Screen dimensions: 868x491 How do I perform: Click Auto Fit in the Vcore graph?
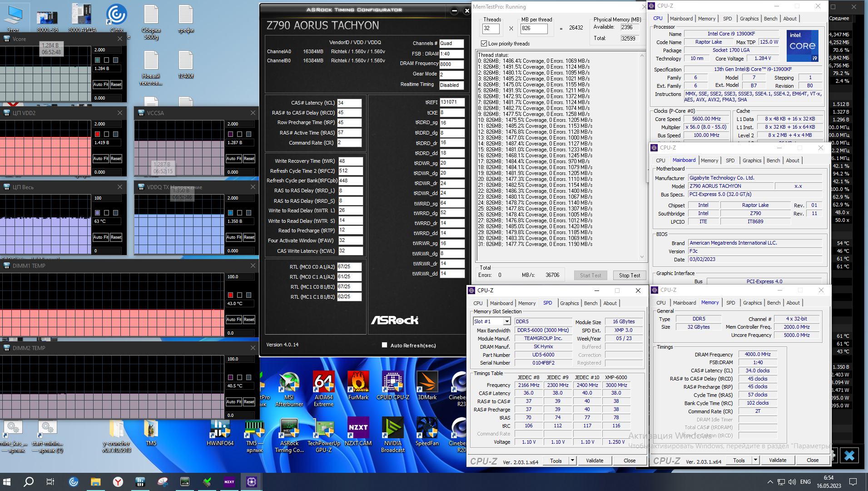(100, 85)
